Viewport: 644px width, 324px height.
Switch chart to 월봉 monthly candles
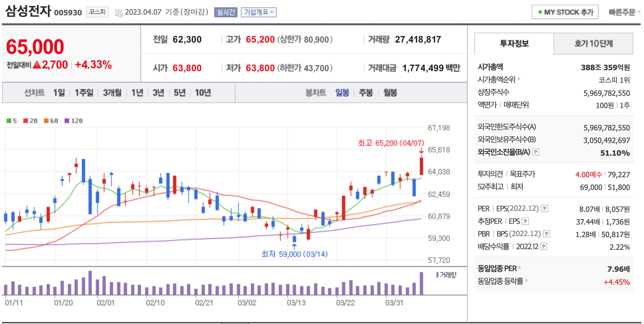tap(390, 92)
